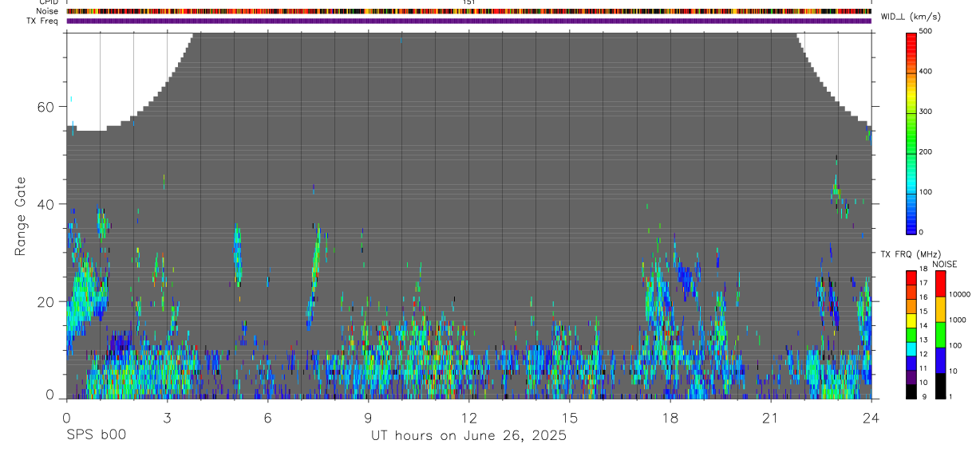Click the 10000 tick on the NOISE legend
Image resolution: width=980 pixels, height=452 pixels.
(x=961, y=294)
